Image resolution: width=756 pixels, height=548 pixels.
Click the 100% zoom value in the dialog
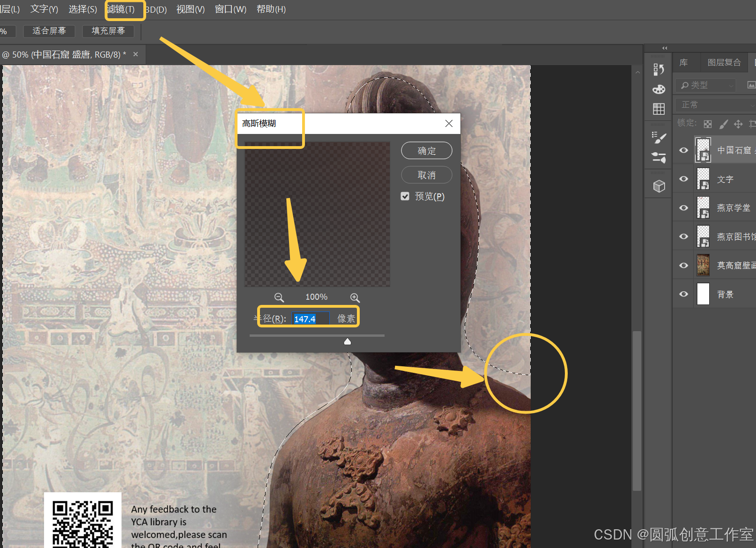tap(317, 297)
